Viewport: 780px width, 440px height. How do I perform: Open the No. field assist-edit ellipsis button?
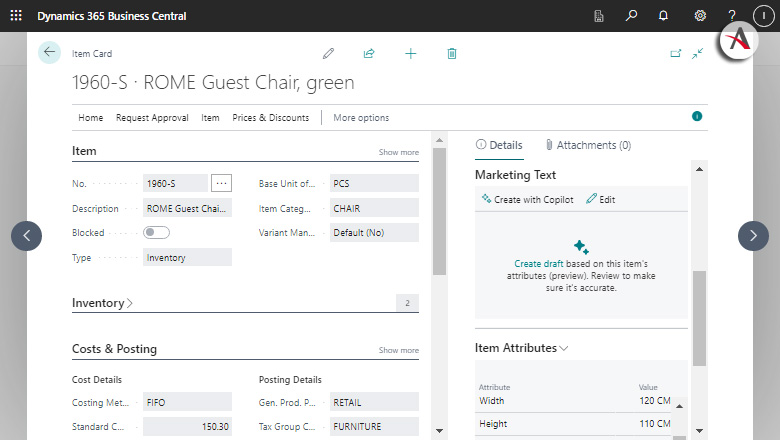pyautogui.click(x=221, y=183)
